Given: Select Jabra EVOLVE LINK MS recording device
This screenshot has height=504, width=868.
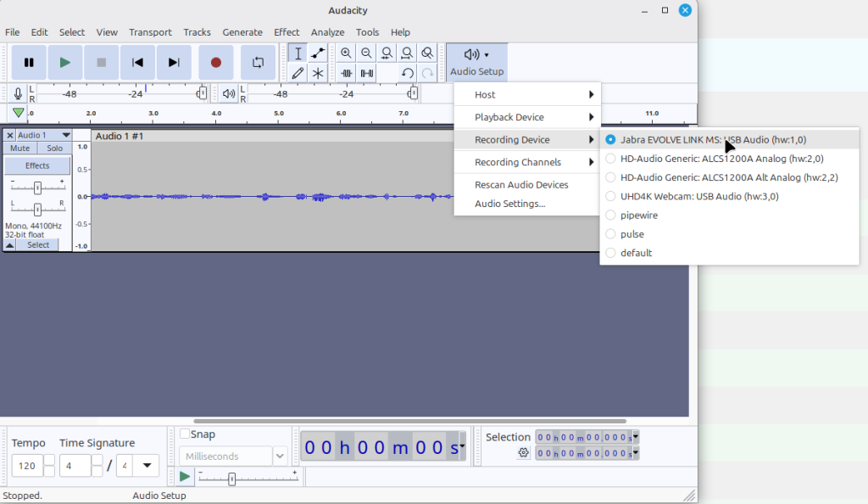Looking at the screenshot, I should click(730, 139).
